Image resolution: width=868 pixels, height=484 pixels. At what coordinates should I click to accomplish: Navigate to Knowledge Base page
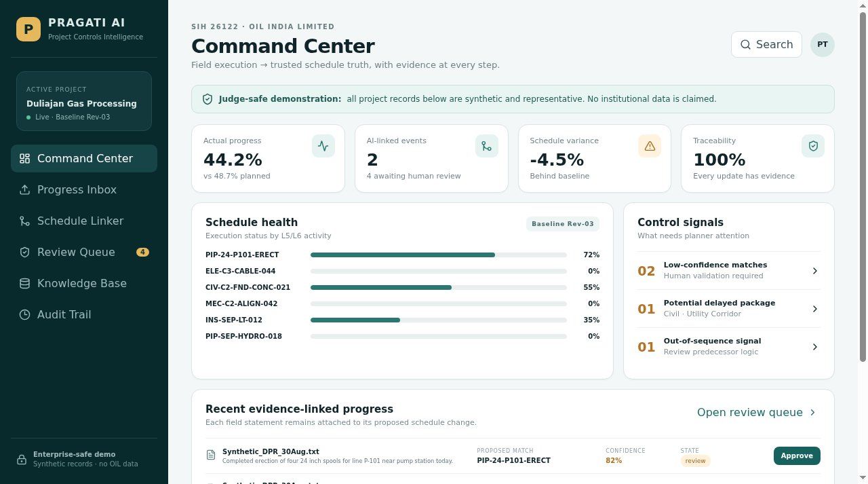click(x=84, y=284)
